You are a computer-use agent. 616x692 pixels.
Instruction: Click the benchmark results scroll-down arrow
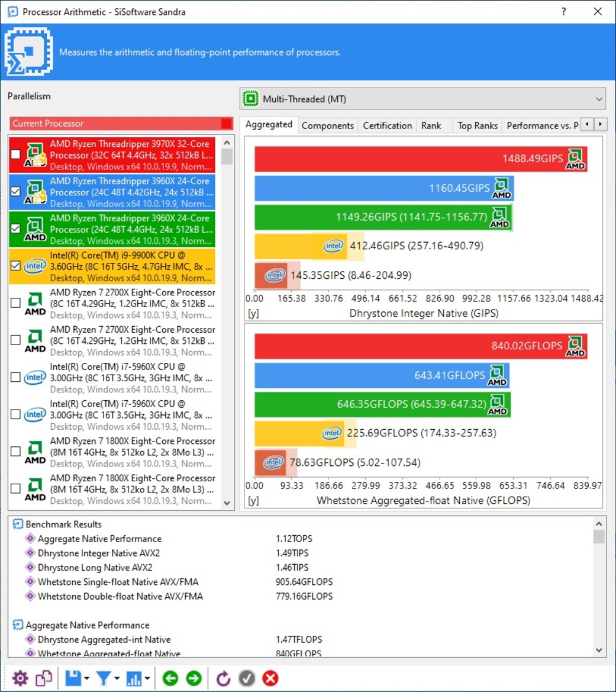(x=599, y=649)
